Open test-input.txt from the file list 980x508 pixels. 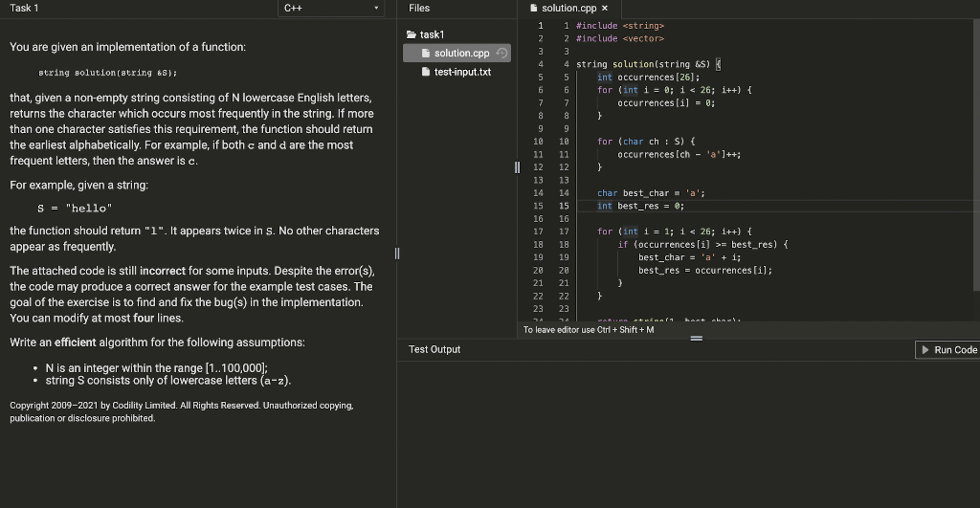click(460, 72)
